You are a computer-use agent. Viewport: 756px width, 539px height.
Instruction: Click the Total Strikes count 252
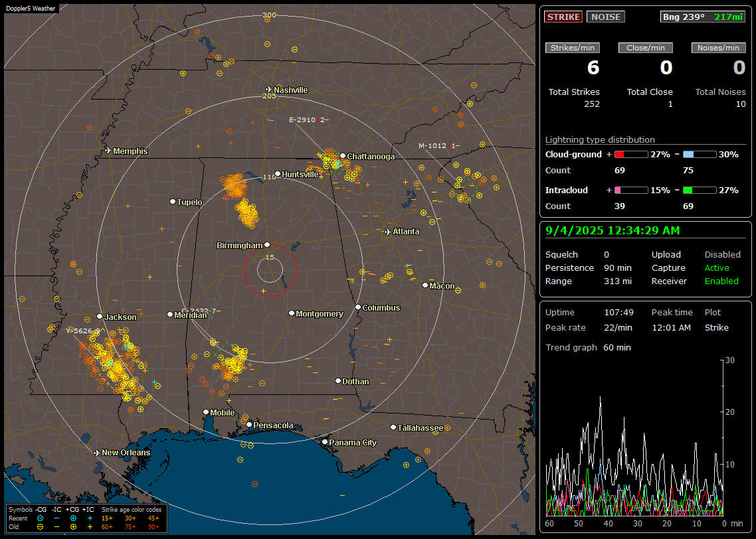click(x=592, y=104)
